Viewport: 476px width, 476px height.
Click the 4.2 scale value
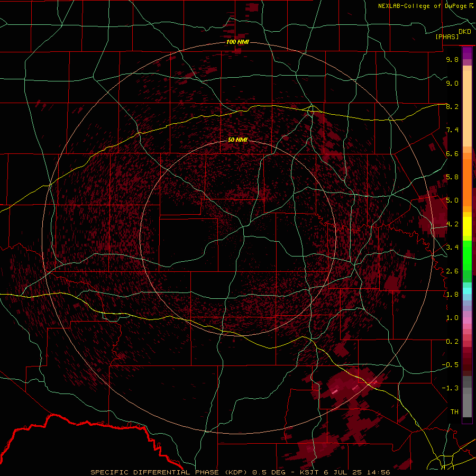[x=452, y=224]
